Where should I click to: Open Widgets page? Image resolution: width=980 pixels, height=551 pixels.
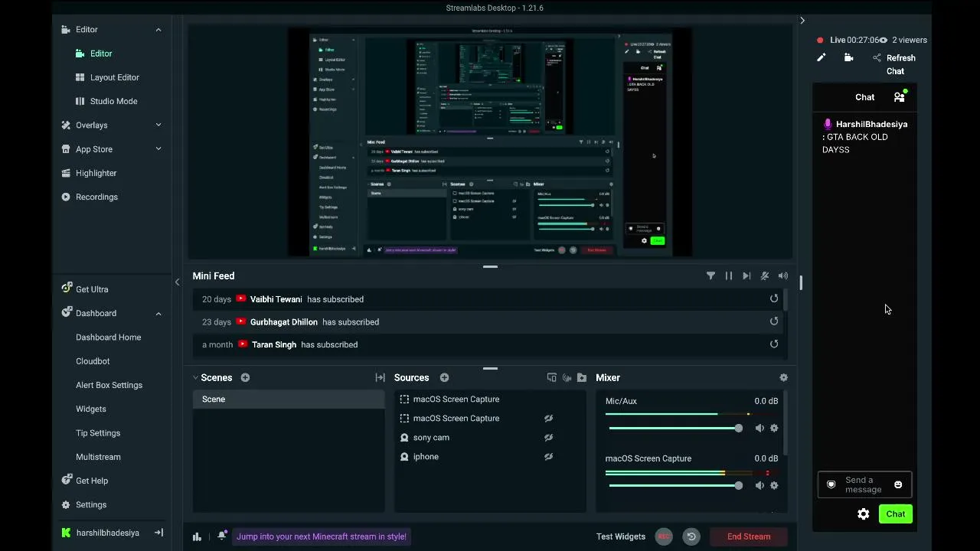[91, 409]
